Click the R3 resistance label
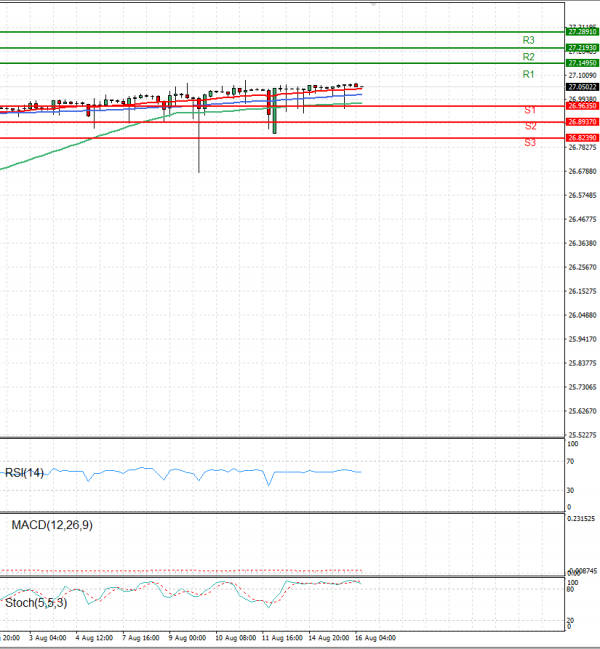The image size is (600, 649). (528, 40)
